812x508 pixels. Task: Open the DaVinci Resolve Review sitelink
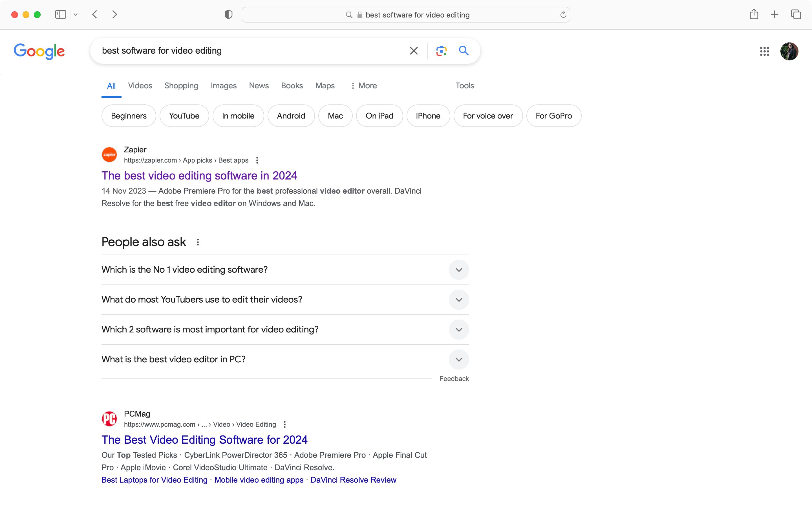click(353, 480)
